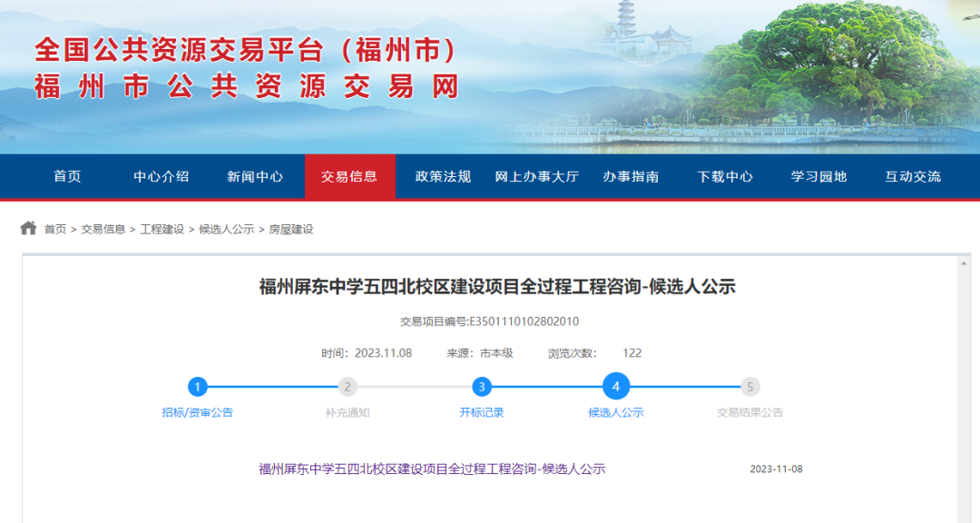Click the site logo banner 福州市公共资源交易网

pos(245,68)
